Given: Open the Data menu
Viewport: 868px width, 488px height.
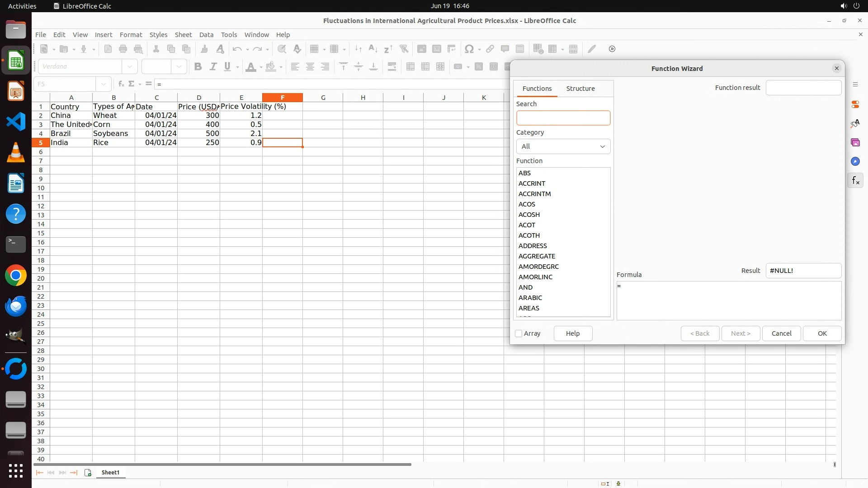Looking at the screenshot, I should click(x=206, y=35).
